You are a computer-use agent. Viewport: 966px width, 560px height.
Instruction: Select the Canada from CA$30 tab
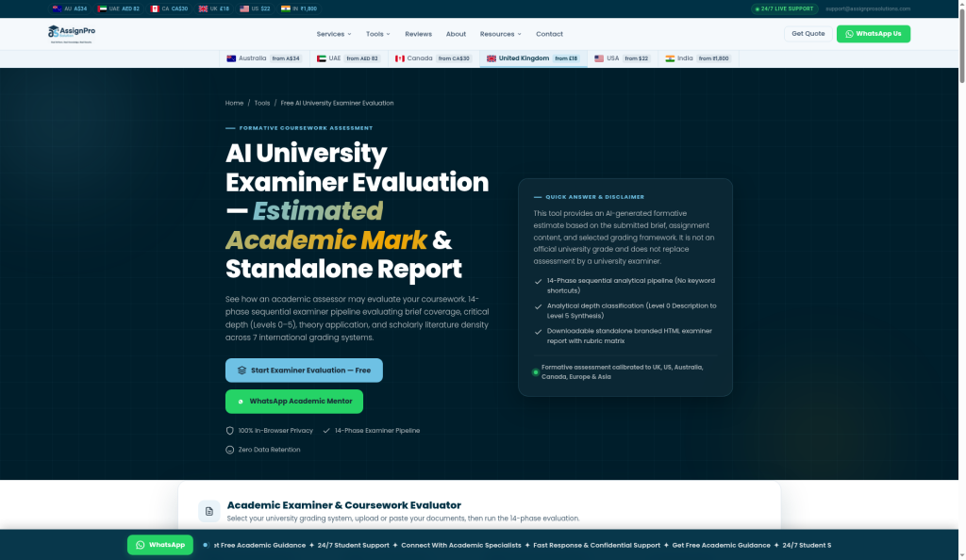(x=434, y=58)
